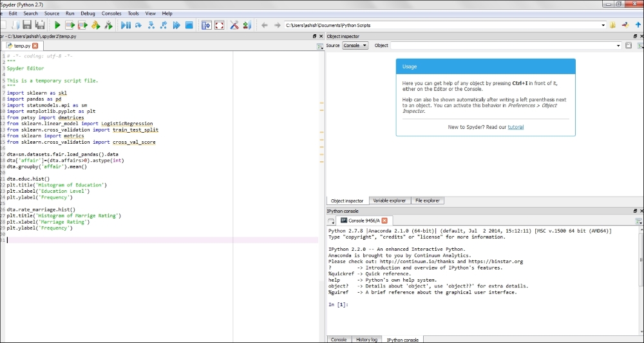Viewport: 644px width, 343px height.
Task: Undock the IPython console pane
Action: point(635,211)
